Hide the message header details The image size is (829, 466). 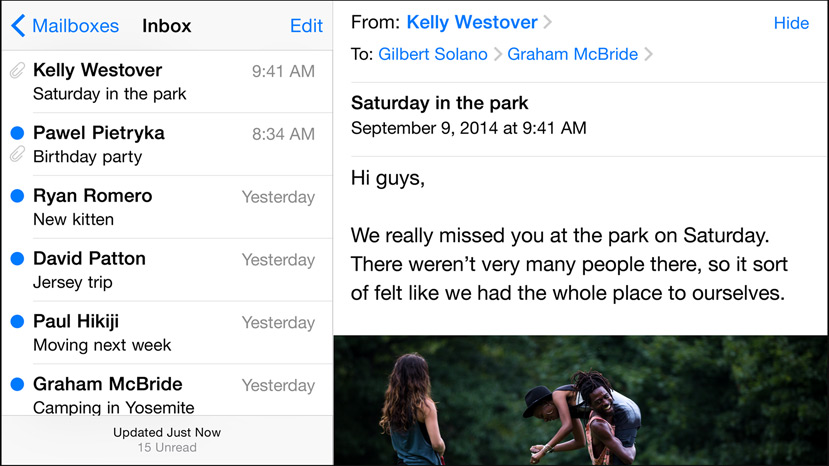(791, 23)
